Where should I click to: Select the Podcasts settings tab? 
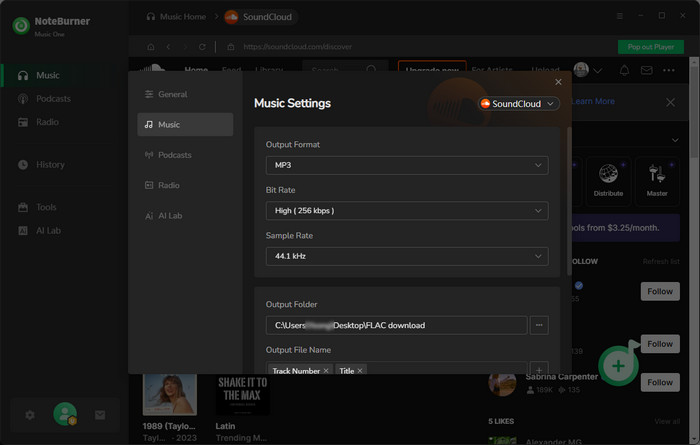(x=185, y=155)
